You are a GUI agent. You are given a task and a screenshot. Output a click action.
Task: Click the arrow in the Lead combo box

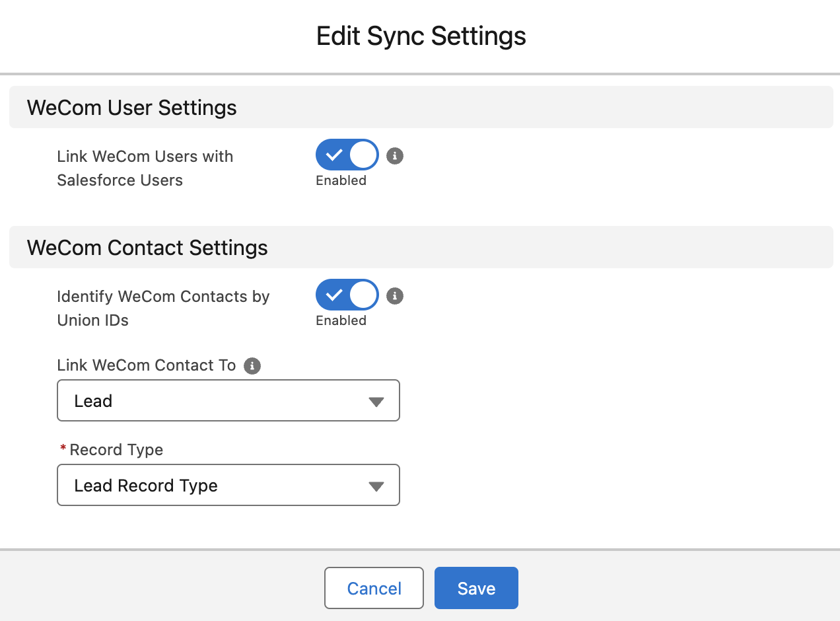pos(376,402)
